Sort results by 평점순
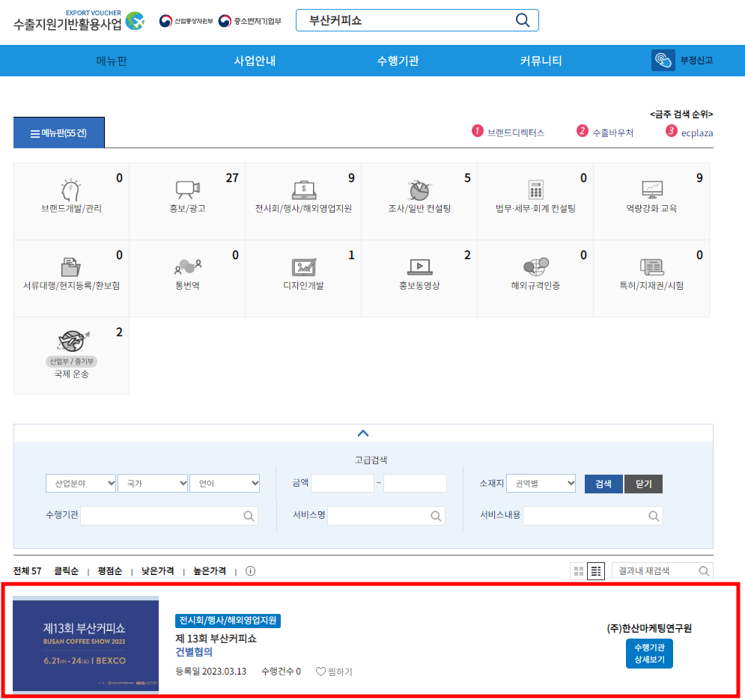 (x=110, y=570)
